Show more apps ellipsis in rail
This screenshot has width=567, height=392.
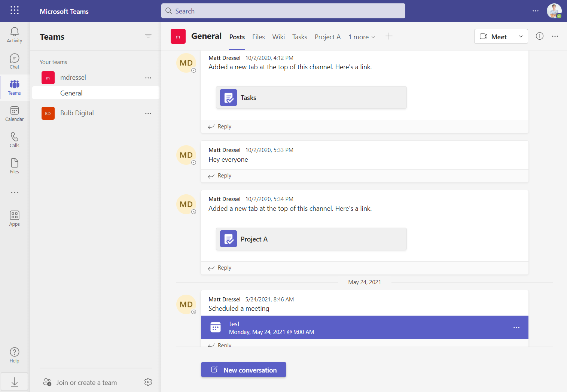(x=15, y=192)
